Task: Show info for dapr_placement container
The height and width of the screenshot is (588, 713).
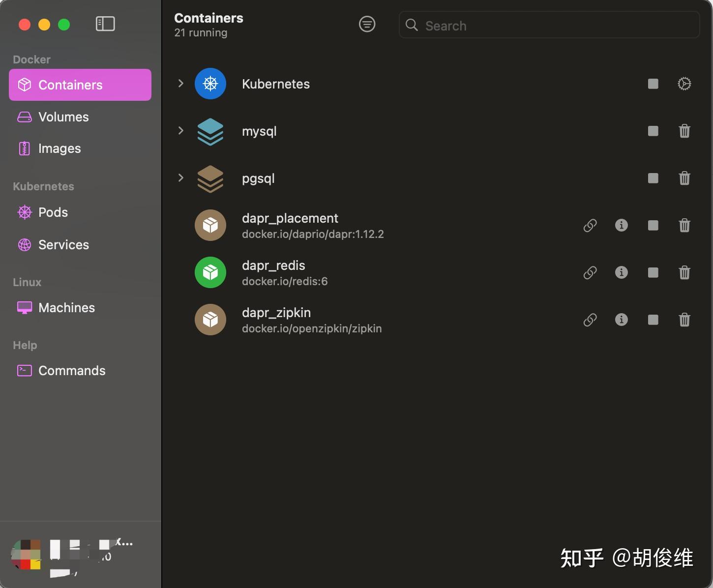Action: tap(621, 225)
